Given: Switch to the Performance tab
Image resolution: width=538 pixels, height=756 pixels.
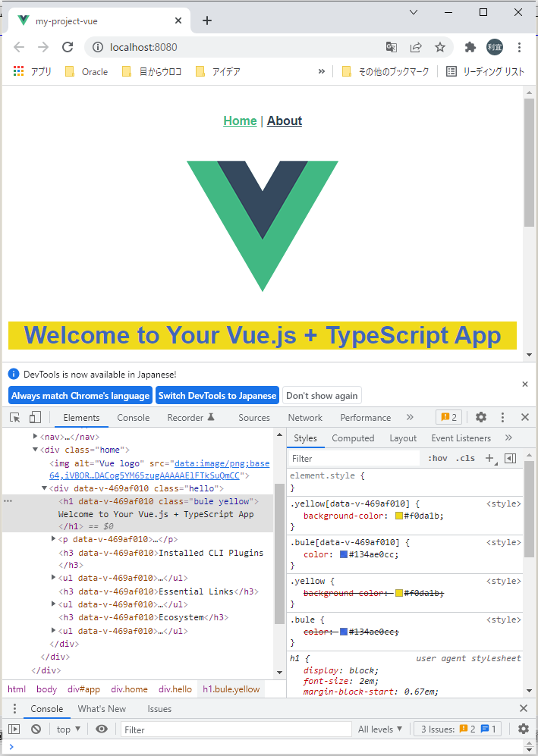Looking at the screenshot, I should (x=365, y=418).
